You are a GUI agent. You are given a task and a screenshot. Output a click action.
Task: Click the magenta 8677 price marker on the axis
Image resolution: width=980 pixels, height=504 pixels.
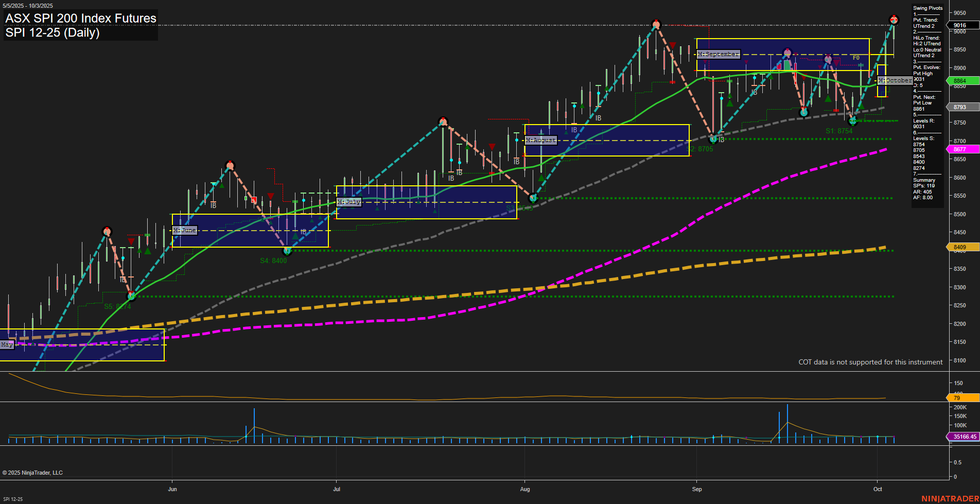[961, 149]
